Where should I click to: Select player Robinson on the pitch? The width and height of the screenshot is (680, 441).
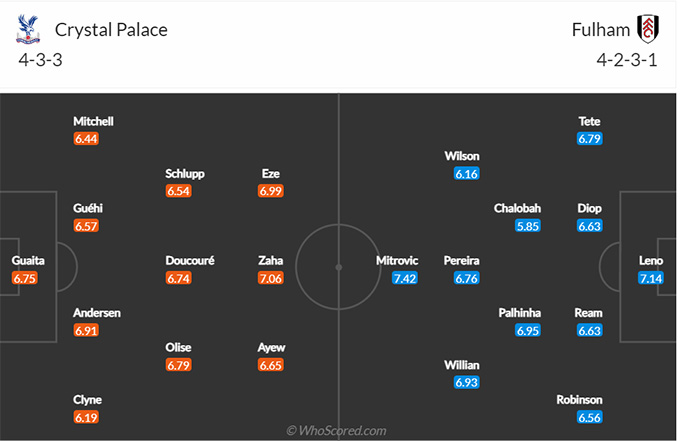(581, 400)
